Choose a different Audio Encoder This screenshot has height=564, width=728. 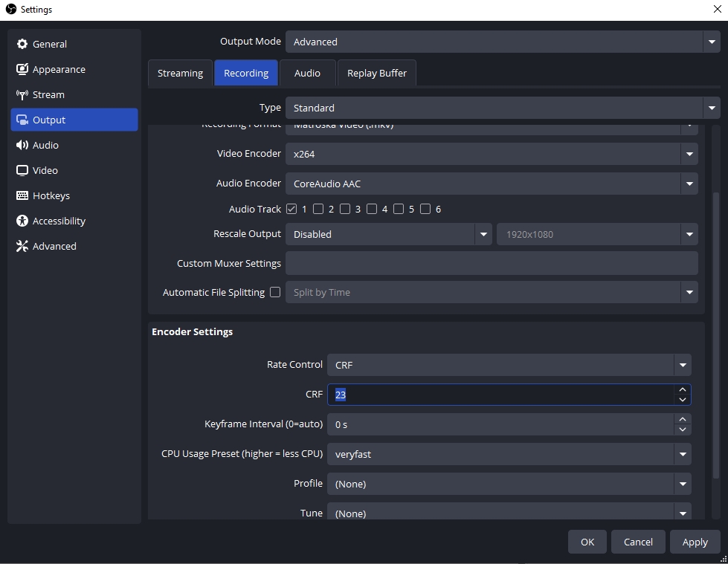[x=492, y=184]
